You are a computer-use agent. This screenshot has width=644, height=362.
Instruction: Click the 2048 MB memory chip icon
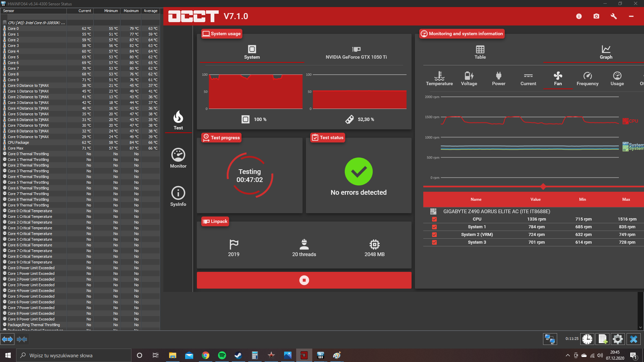point(375,244)
